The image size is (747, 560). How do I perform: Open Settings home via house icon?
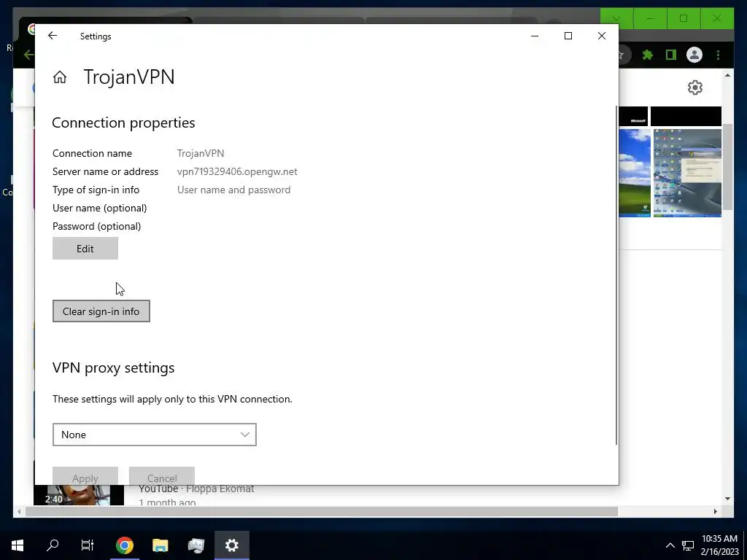60,77
